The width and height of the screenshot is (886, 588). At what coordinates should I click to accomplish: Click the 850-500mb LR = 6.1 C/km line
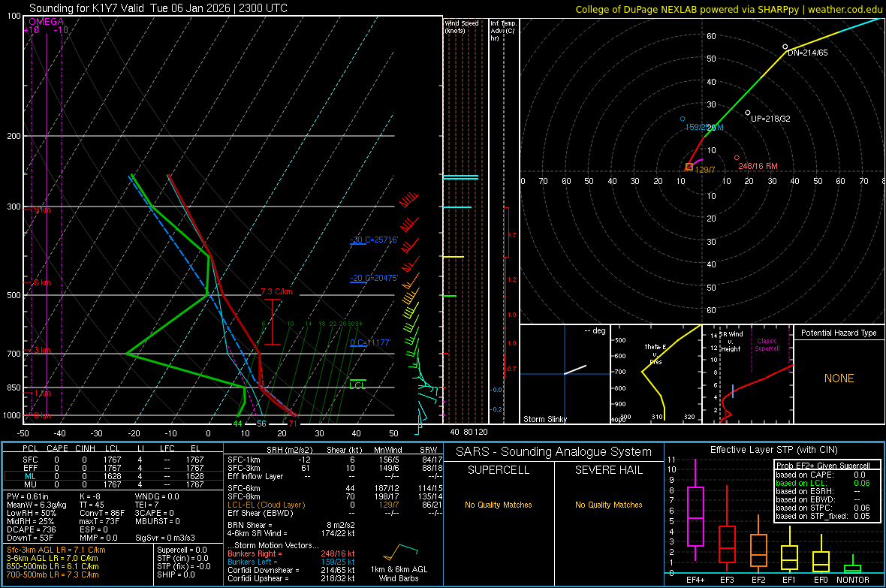(53, 566)
